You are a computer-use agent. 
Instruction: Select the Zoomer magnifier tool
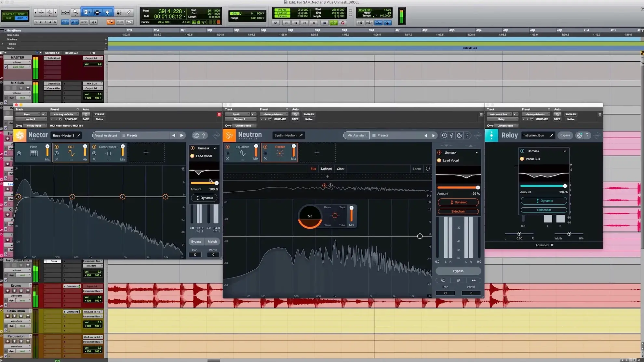(x=75, y=12)
